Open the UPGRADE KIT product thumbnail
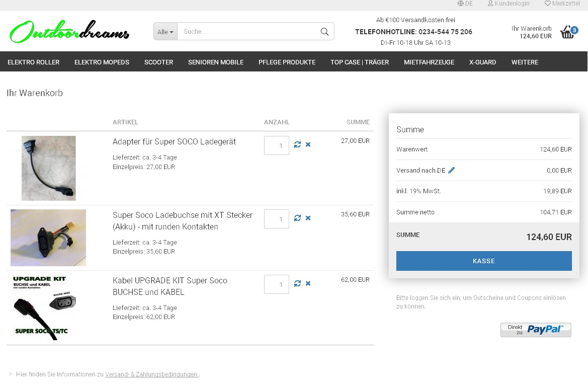Viewport: 588px width, 386px height. 44,307
